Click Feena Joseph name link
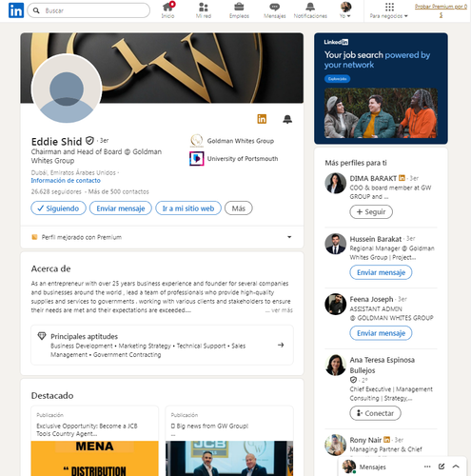This screenshot has height=476, width=471. [x=371, y=299]
